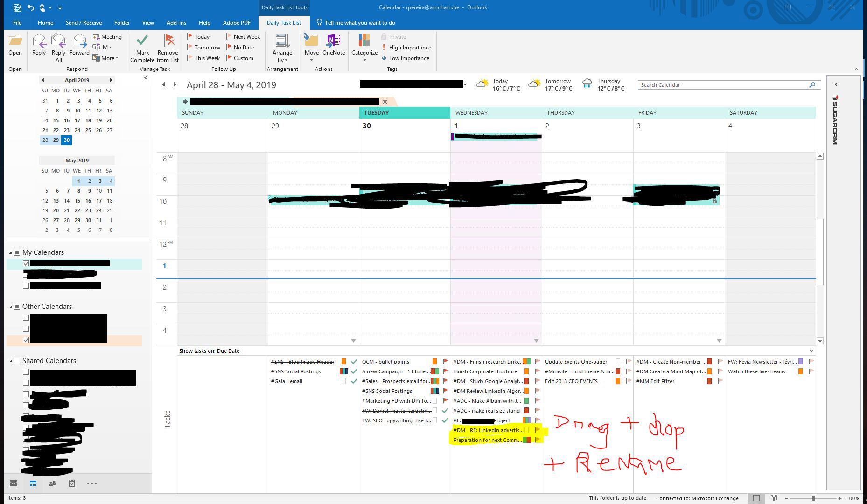Image resolution: width=867 pixels, height=504 pixels.
Task: Switch to the Send / Receive tab
Action: pos(84,22)
